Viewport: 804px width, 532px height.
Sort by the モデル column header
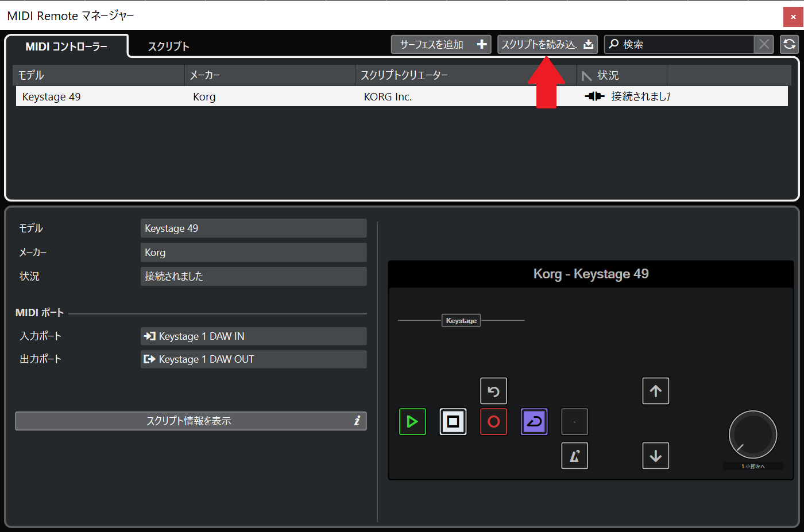coord(98,75)
